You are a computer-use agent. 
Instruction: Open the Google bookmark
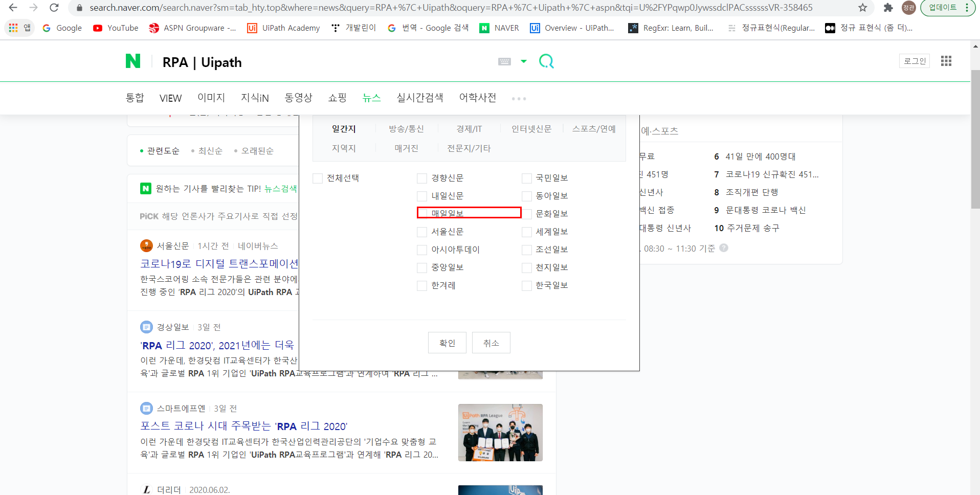click(62, 28)
